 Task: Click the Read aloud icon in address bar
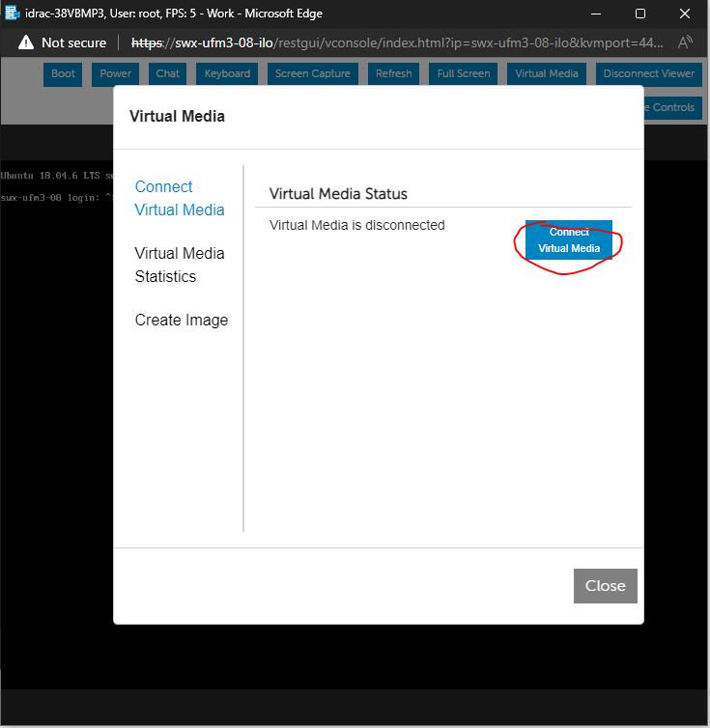pos(685,42)
